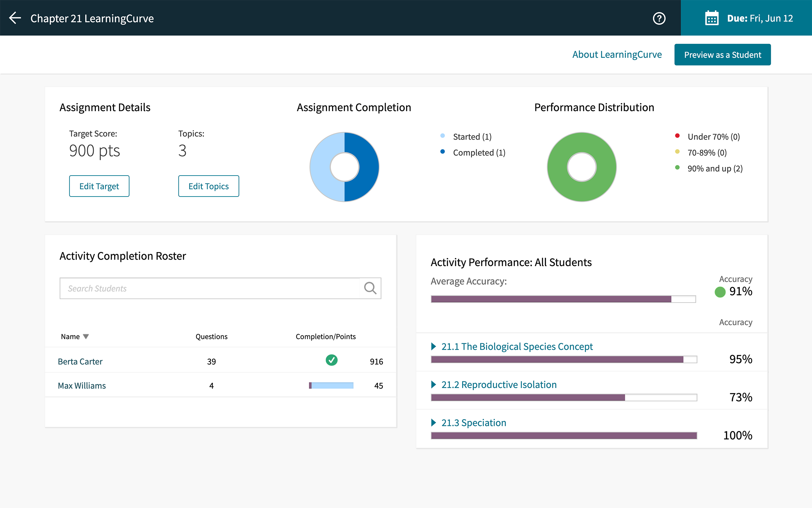Click the 21.3 Speciation accuracy bar
The height and width of the screenshot is (508, 812).
pyautogui.click(x=564, y=436)
